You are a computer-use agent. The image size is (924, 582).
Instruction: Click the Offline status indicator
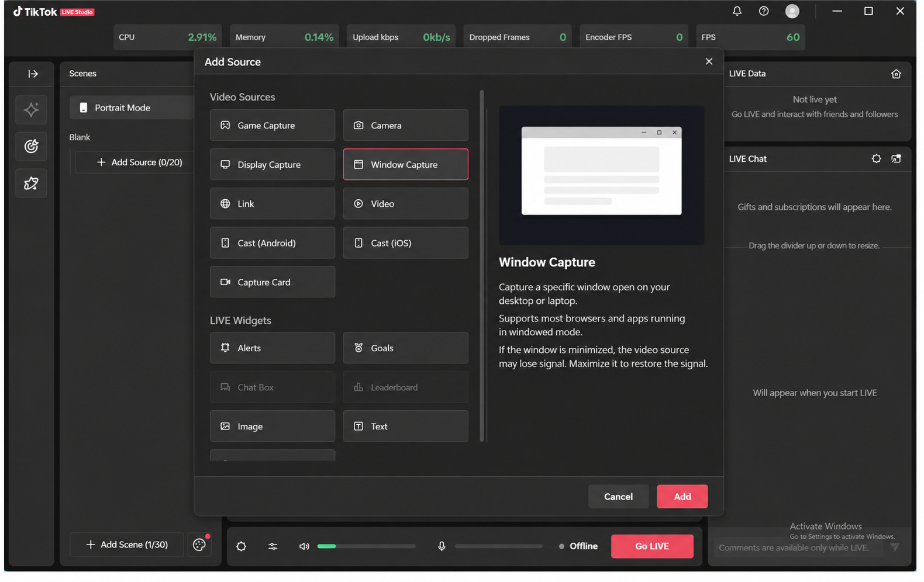pyautogui.click(x=578, y=546)
